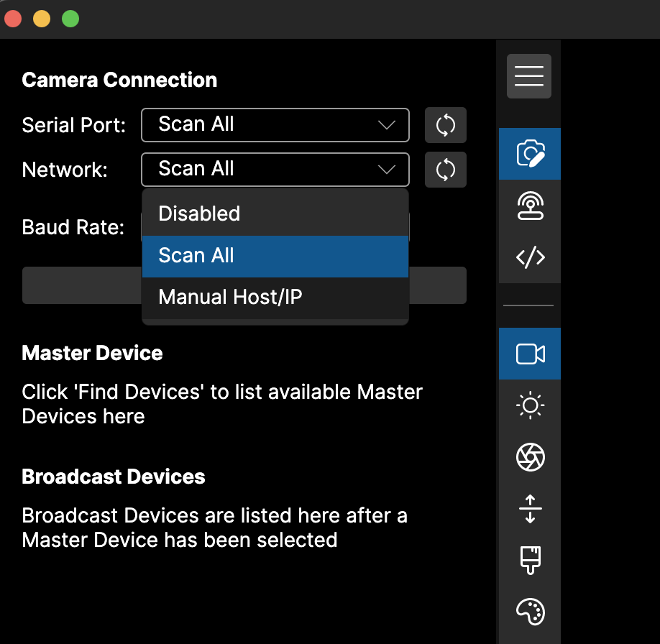Collapse the Network dropdown
The image size is (660, 644).
coord(275,170)
